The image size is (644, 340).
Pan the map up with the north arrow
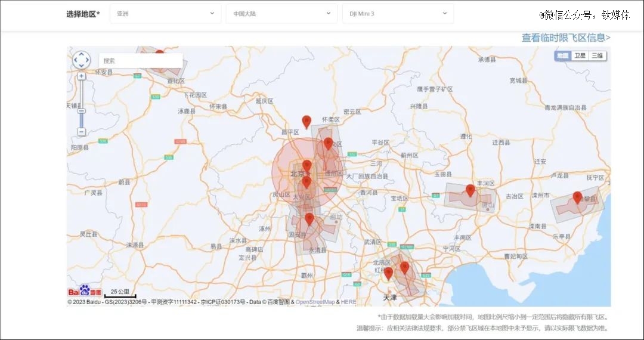pyautogui.click(x=81, y=54)
